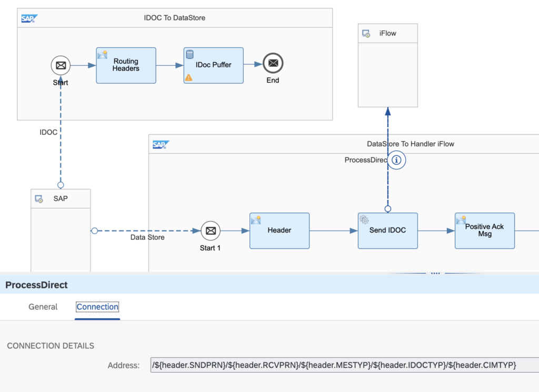
Task: Click the ProcessDirect info icon
Action: [397, 160]
